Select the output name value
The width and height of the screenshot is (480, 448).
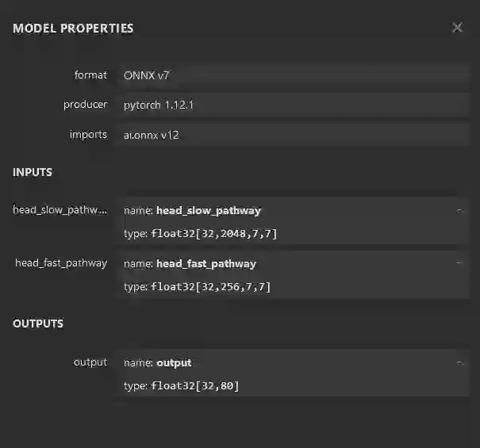tap(174, 363)
